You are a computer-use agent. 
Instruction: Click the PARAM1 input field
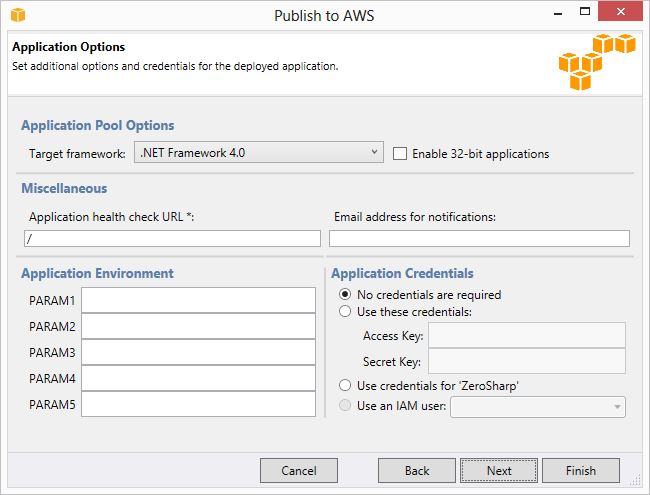coord(199,300)
